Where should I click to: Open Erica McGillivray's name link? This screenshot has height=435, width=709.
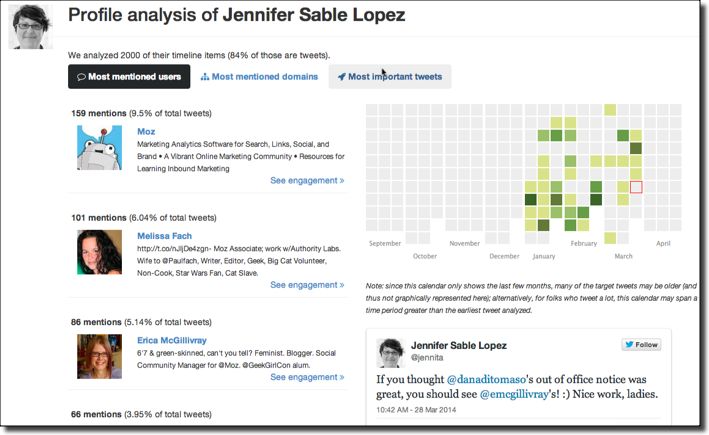coord(170,339)
